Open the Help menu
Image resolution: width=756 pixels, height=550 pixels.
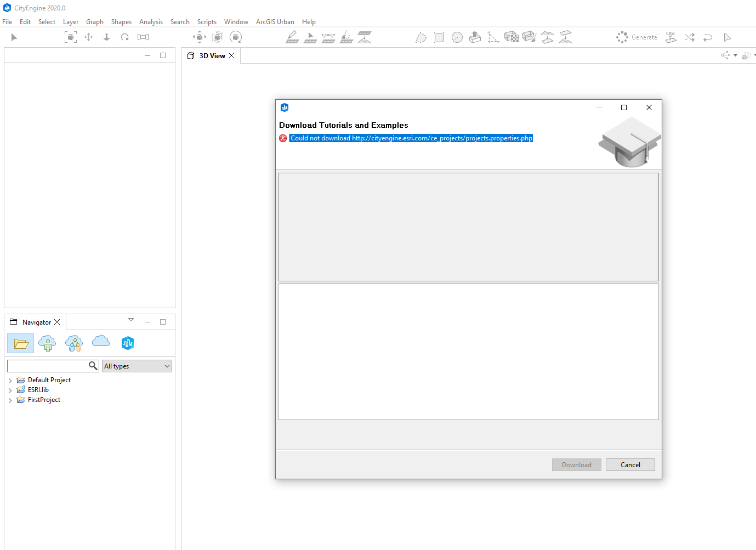pyautogui.click(x=309, y=22)
